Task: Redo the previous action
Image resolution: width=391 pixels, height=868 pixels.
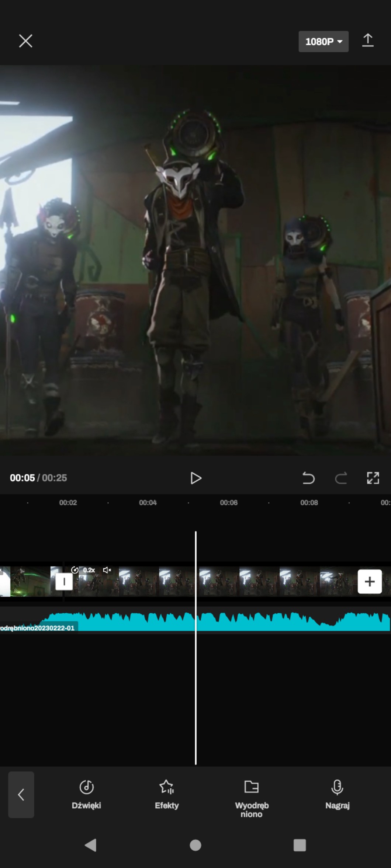Action: tap(341, 478)
